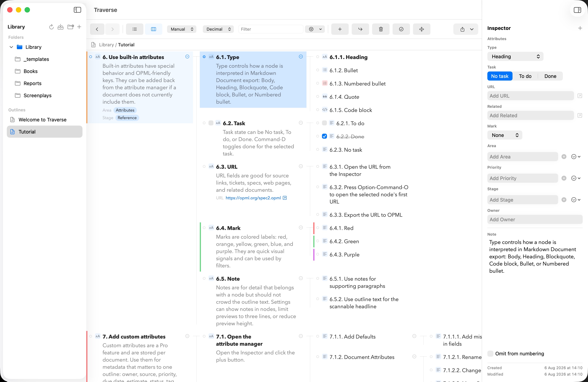This screenshot has width=588, height=382.
Task: Open the Stage values menu
Action: click(x=576, y=200)
